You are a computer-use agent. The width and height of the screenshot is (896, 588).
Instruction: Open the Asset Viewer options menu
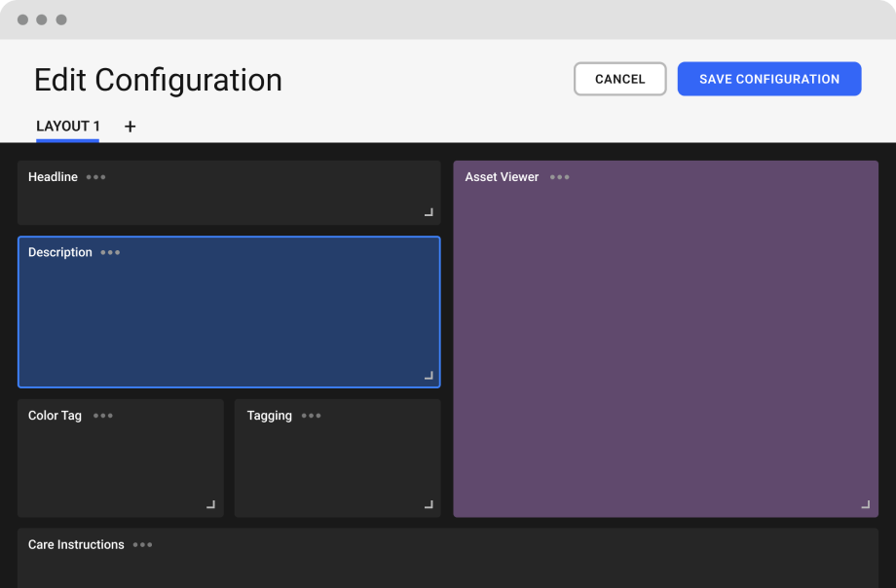(x=560, y=177)
